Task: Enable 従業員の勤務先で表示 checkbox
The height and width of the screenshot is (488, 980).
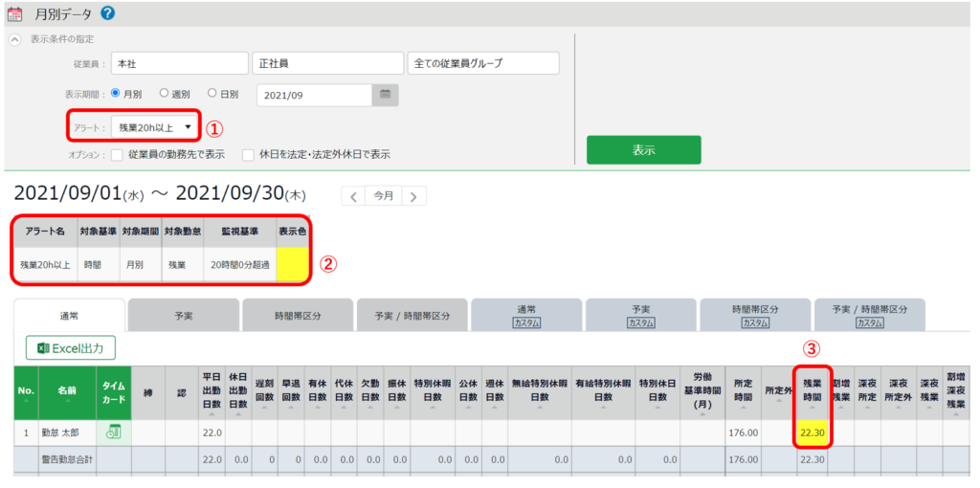Action: tap(117, 155)
